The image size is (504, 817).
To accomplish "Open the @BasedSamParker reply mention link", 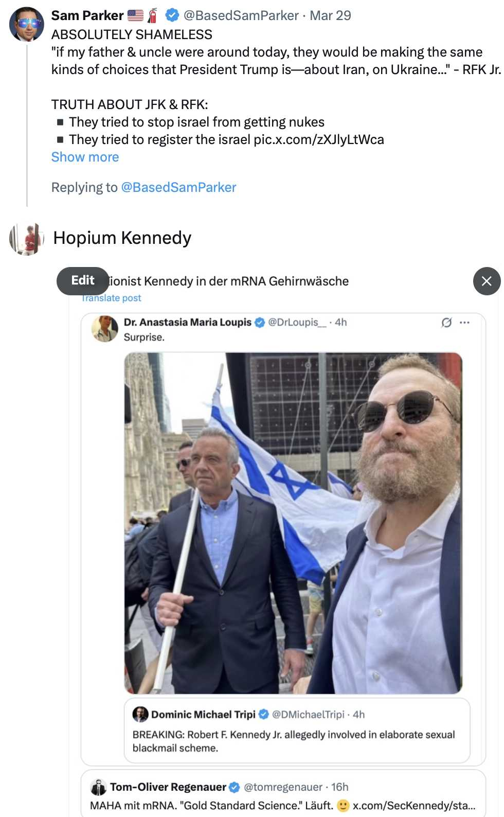I will click(x=178, y=187).
